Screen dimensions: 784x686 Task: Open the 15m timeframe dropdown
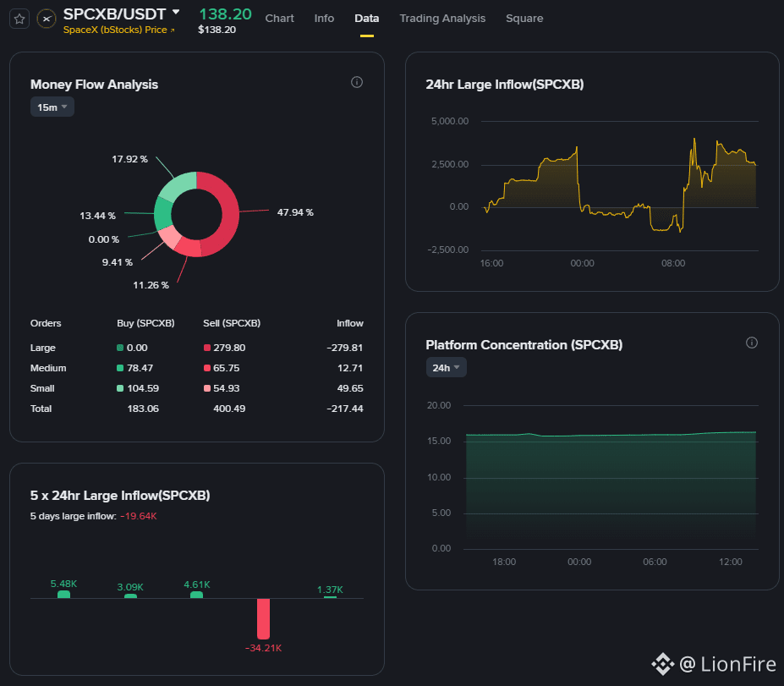(52, 107)
